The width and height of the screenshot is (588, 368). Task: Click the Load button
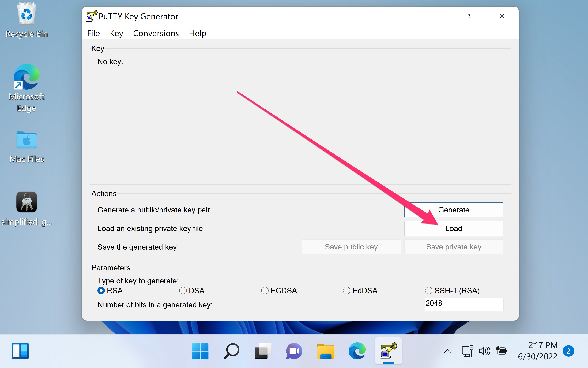coord(454,228)
